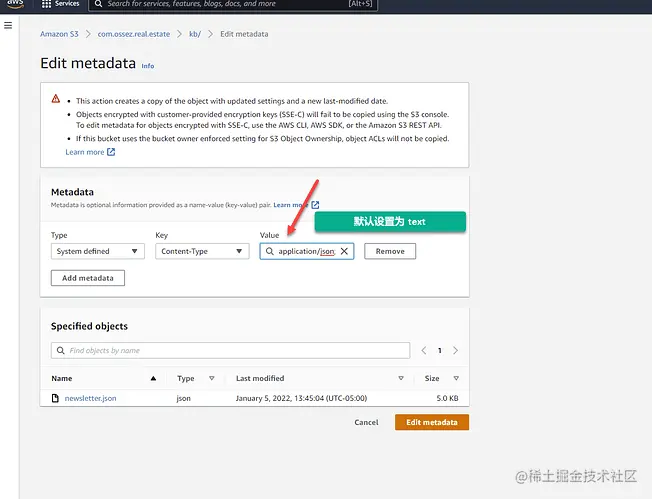Navigate to the kb/ folder breadcrumb

tap(195, 34)
